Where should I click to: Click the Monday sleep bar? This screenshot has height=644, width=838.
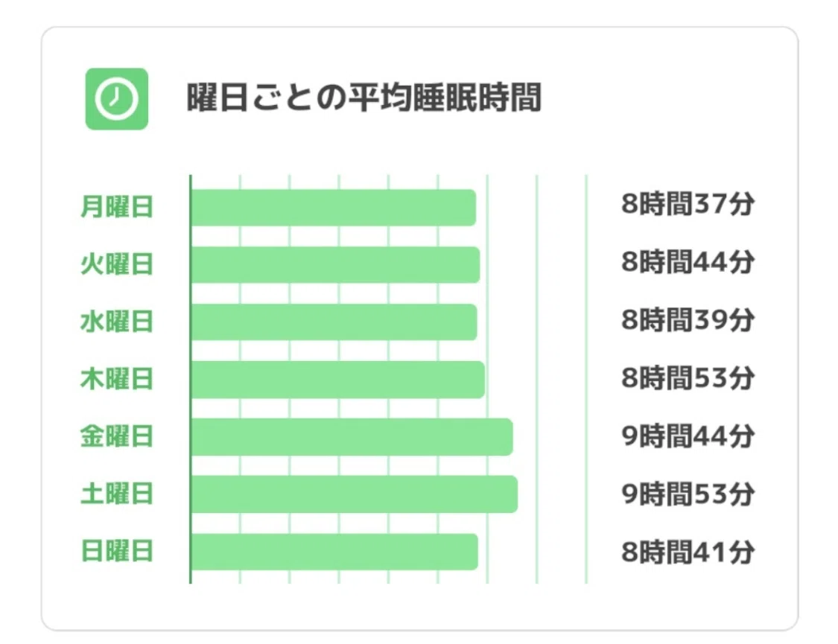334,207
